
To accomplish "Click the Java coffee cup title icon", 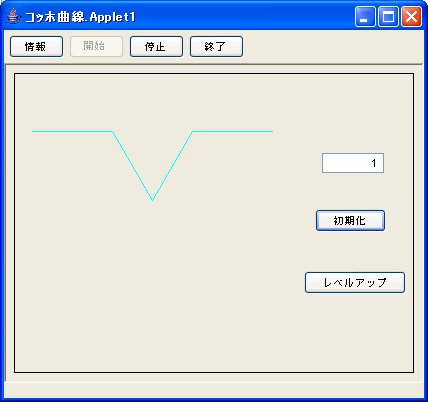I will click(x=13, y=16).
